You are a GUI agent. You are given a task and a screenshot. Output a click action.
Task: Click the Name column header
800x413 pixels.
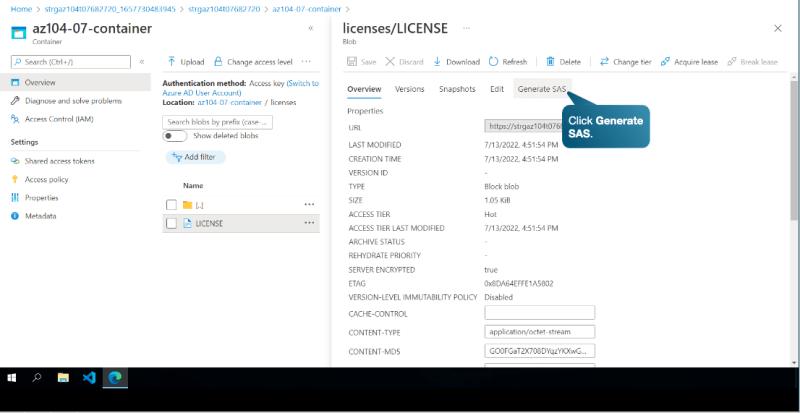pos(193,186)
